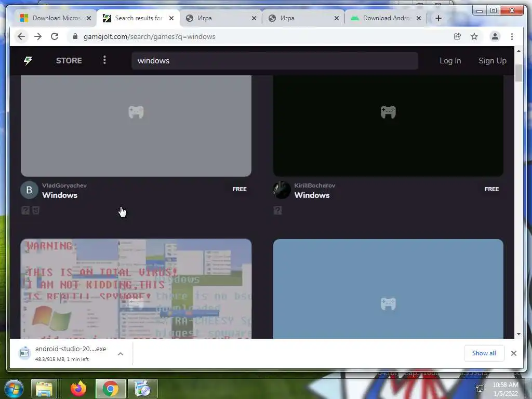532x399 pixels.
Task: Open the Chrome profile icon
Action: (495, 36)
